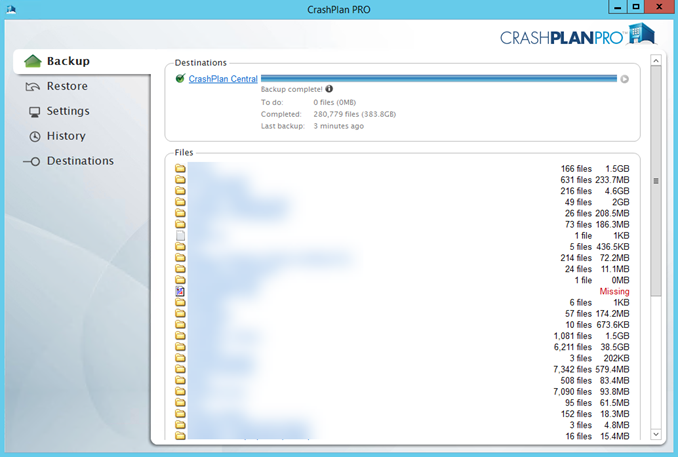Screen dimensions: 678x457
Task: Select folder icon with 49 files 2GB
Action: click(180, 202)
